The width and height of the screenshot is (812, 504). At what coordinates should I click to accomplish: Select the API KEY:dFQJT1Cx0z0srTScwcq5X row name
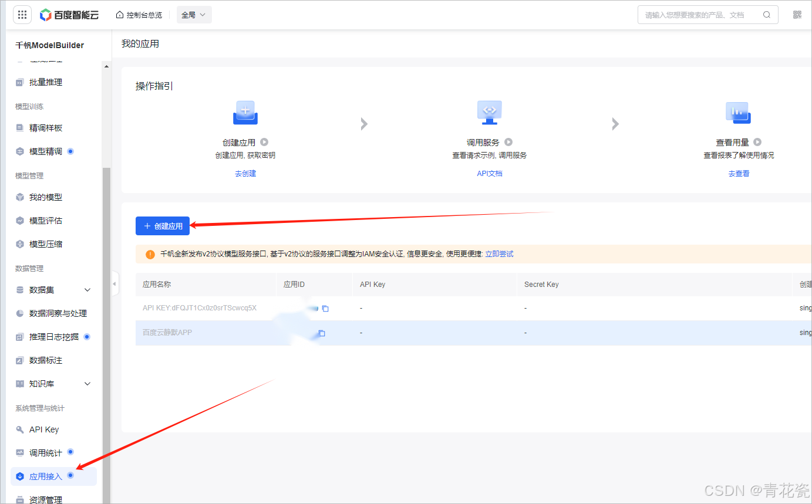coord(200,308)
